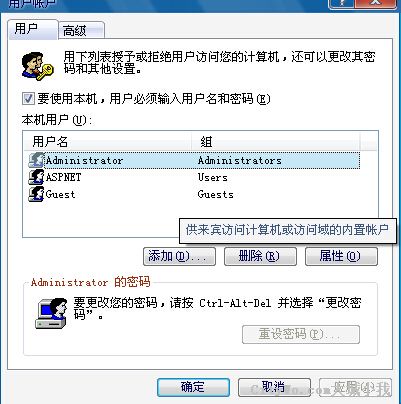Click the 删除(R) button

tap(260, 256)
